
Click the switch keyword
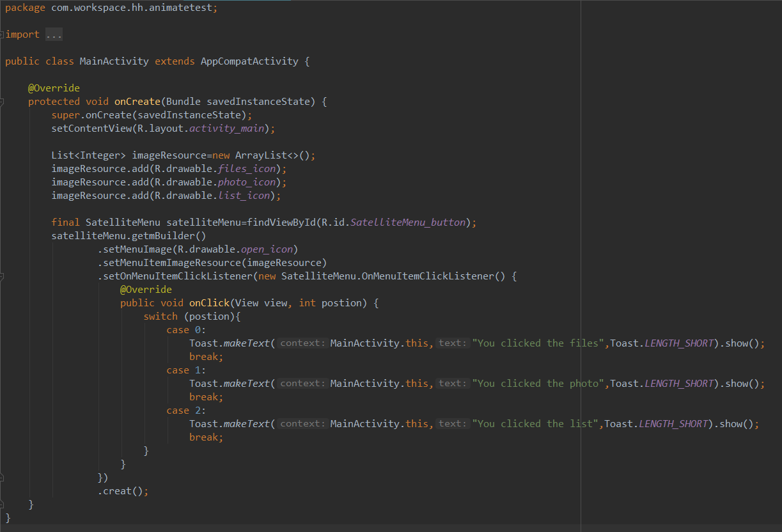tap(160, 317)
